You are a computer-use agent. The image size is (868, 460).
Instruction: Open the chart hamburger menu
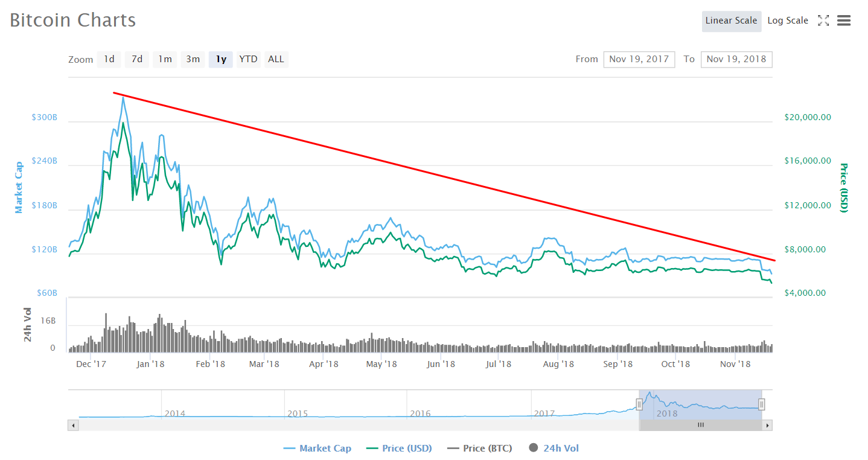pyautogui.click(x=844, y=21)
